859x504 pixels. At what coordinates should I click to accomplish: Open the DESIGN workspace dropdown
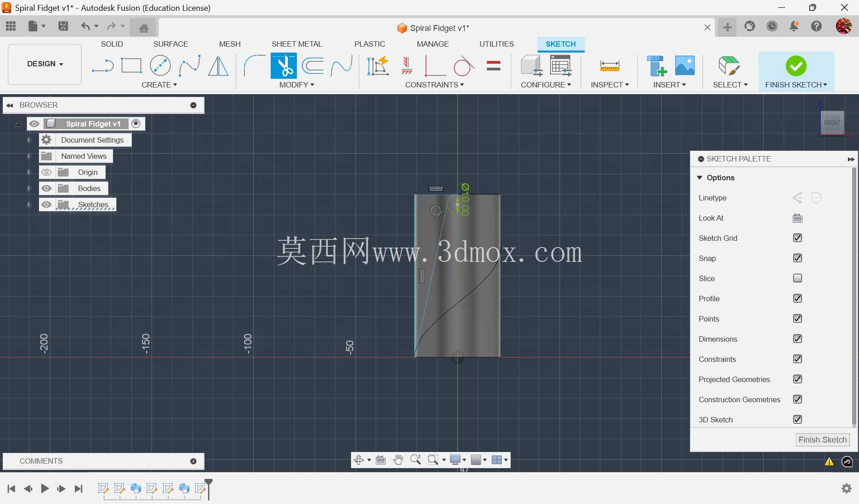coord(45,64)
